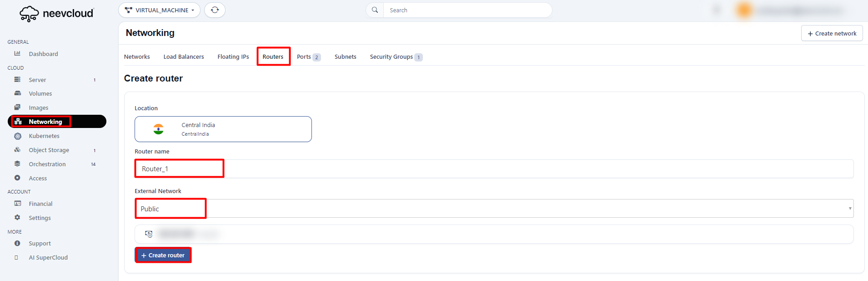Viewport: 868px width, 281px height.
Task: Click the Volumes disk icon
Action: 17,93
